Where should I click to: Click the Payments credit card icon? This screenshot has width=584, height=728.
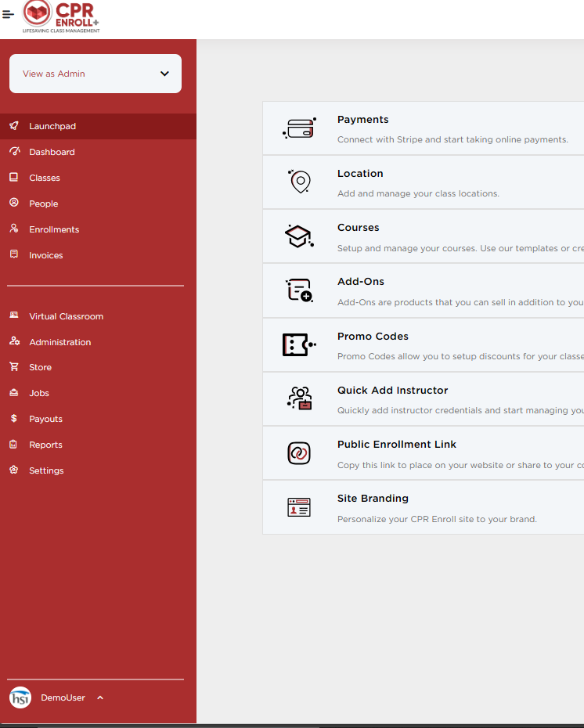coord(299,128)
